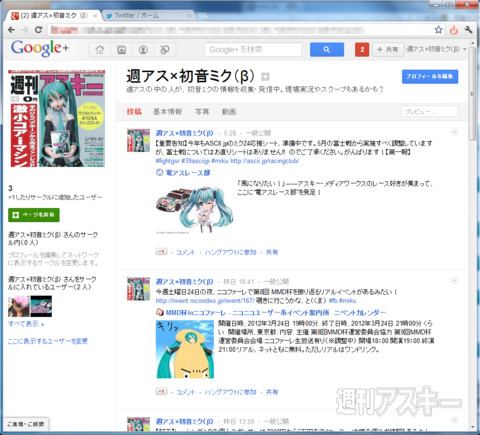Image resolution: width=480 pixels, height=435 pixels.
Task: Open Google+ profile icon
Action: (143, 50)
